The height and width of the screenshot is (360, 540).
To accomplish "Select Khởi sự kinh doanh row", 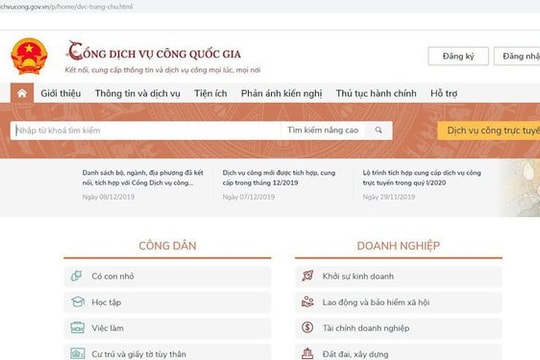I will click(398, 276).
